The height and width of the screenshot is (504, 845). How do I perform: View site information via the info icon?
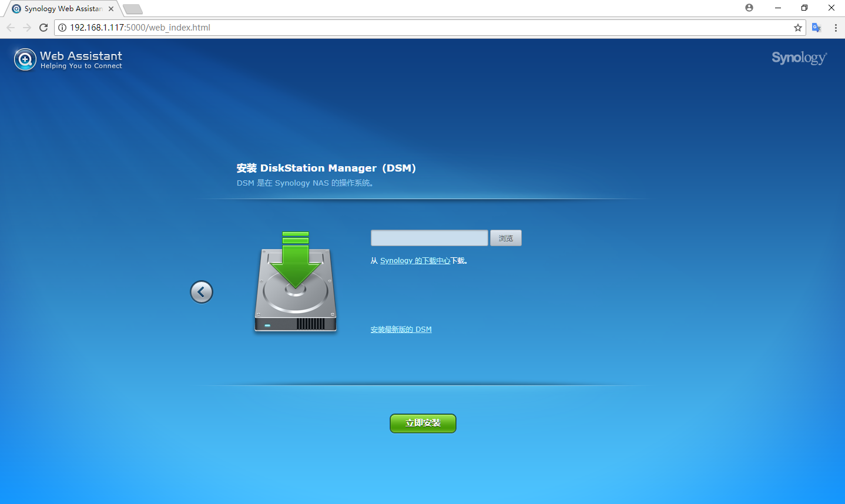tap(62, 28)
